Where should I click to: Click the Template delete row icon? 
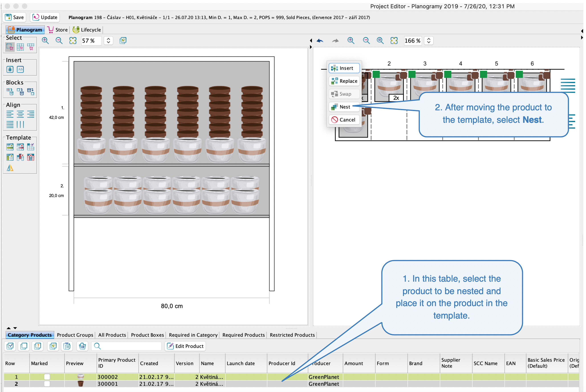[20, 147]
